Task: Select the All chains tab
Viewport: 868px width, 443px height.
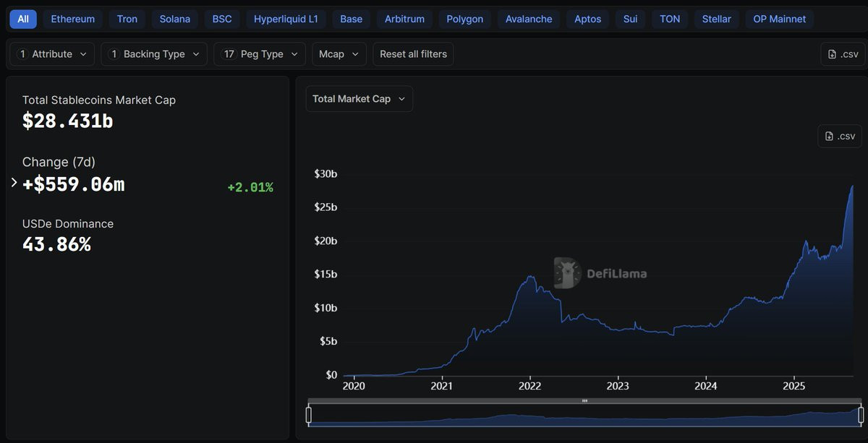Action: (x=23, y=19)
